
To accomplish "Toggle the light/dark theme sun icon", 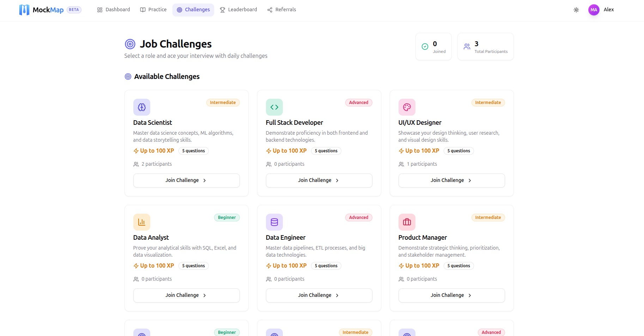I will coord(576,10).
